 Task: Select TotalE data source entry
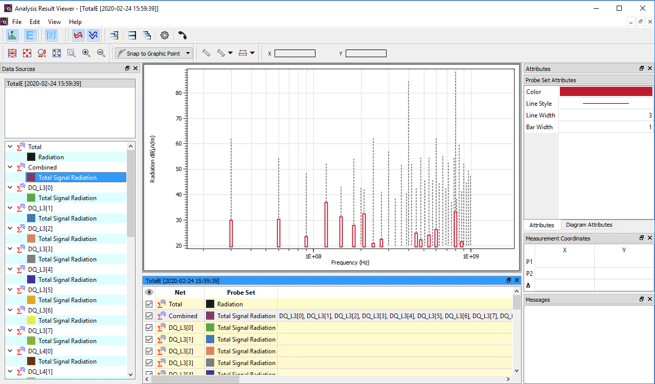(x=70, y=84)
